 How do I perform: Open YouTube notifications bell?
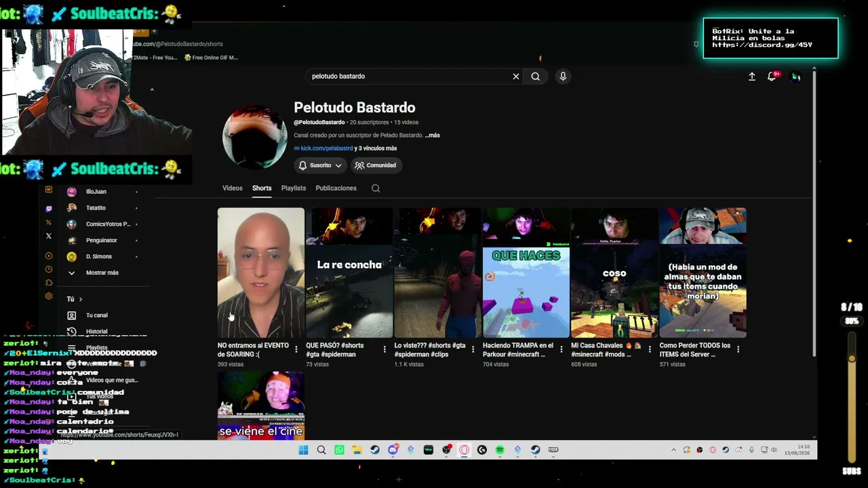(x=772, y=77)
